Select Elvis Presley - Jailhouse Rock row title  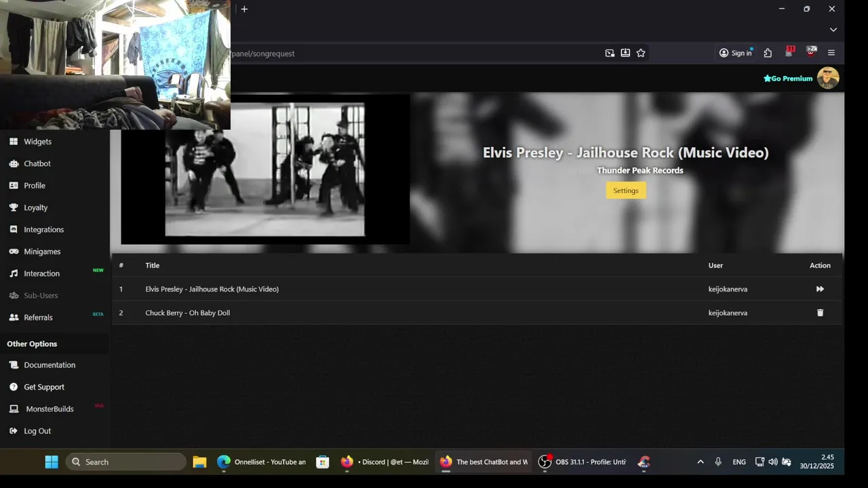coord(212,289)
